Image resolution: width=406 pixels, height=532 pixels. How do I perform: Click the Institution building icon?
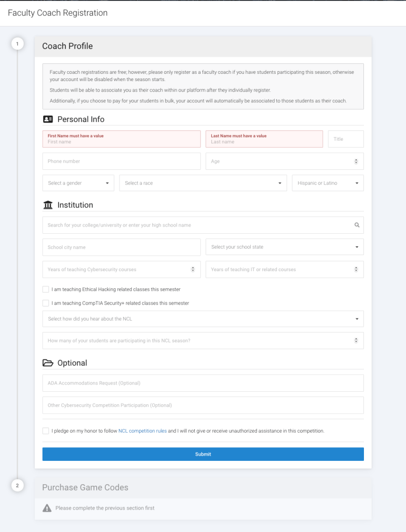tap(48, 205)
